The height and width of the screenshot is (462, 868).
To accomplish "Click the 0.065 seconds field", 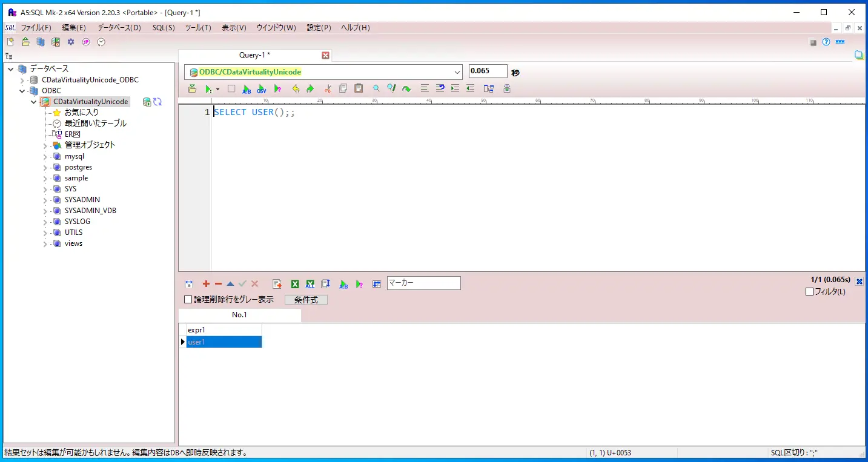I will [488, 71].
